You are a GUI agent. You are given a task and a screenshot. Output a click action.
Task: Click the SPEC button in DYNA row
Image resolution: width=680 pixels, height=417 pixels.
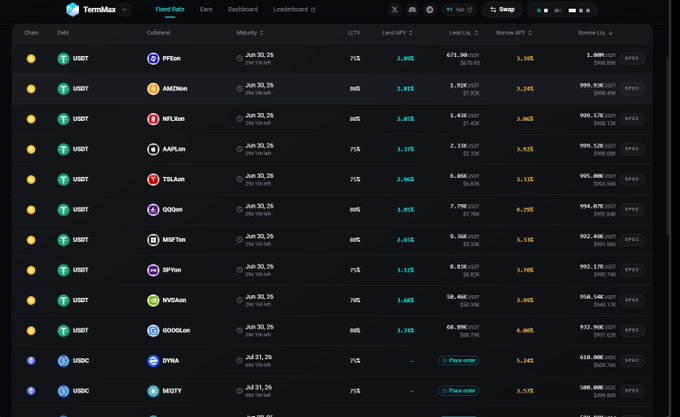click(x=632, y=361)
